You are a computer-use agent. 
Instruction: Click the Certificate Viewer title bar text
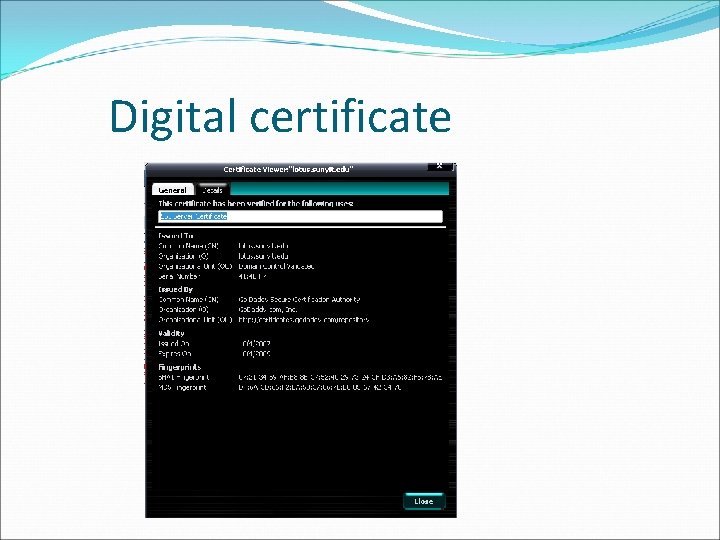pyautogui.click(x=288, y=169)
